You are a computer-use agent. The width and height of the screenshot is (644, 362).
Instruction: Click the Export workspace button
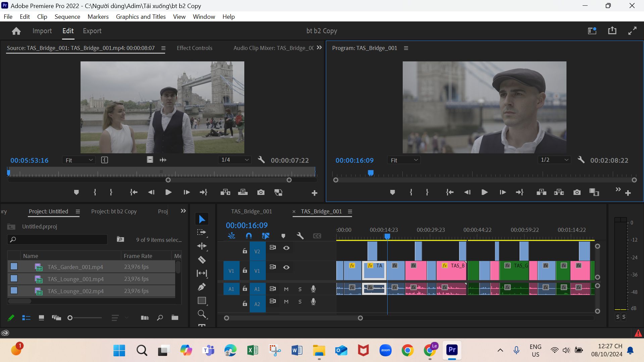click(x=92, y=31)
